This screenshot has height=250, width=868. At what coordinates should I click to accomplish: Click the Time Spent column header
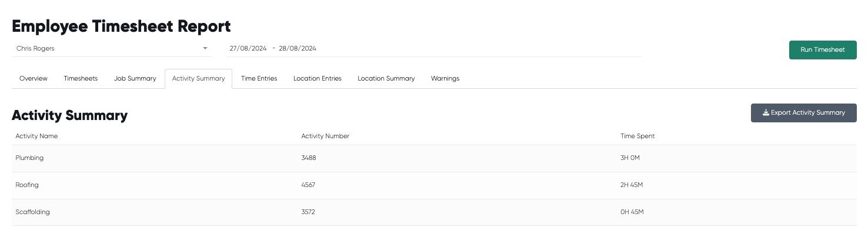[637, 136]
